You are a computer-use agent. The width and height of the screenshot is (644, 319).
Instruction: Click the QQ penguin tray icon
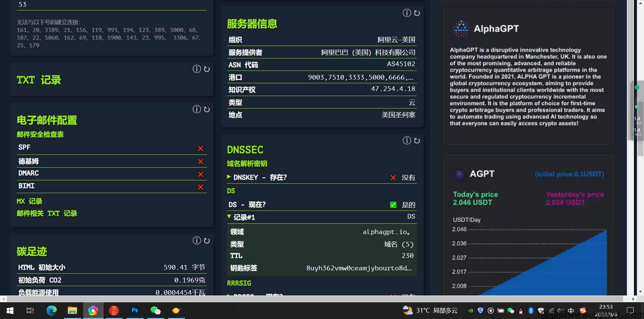(x=521, y=311)
